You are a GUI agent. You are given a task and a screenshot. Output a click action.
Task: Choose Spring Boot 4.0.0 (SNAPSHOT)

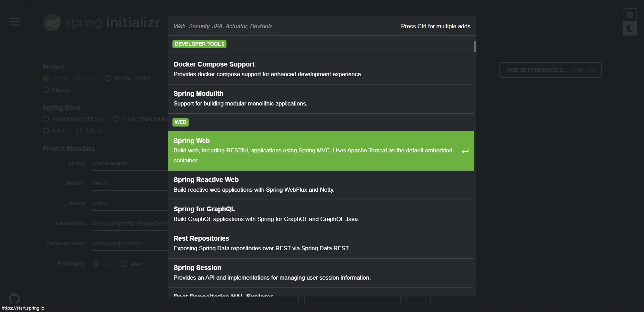(73, 119)
